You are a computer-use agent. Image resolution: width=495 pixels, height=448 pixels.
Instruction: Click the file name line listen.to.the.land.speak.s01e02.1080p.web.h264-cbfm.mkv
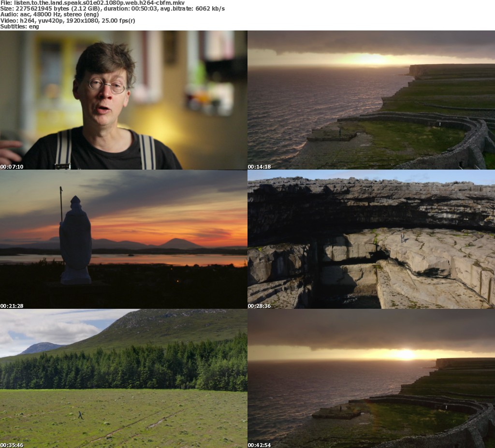[x=92, y=3]
